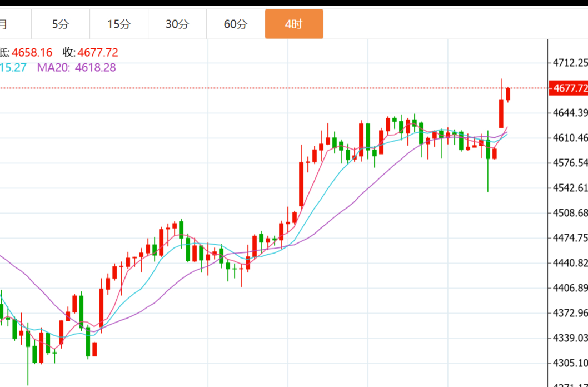This screenshot has width=588, height=387.
Task: Click the active orange 4时 tab
Action: pyautogui.click(x=293, y=24)
